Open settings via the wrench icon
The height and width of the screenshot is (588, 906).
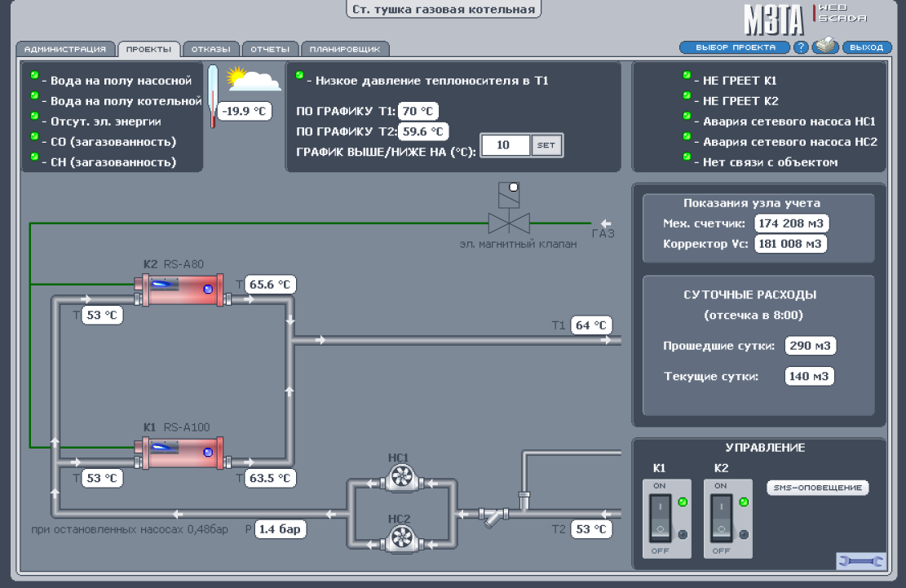[x=860, y=561]
